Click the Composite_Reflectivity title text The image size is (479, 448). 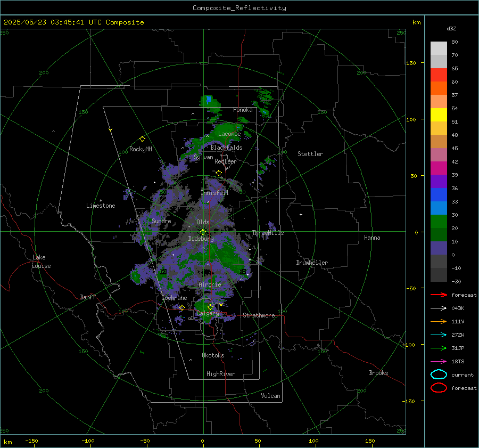coord(240,8)
